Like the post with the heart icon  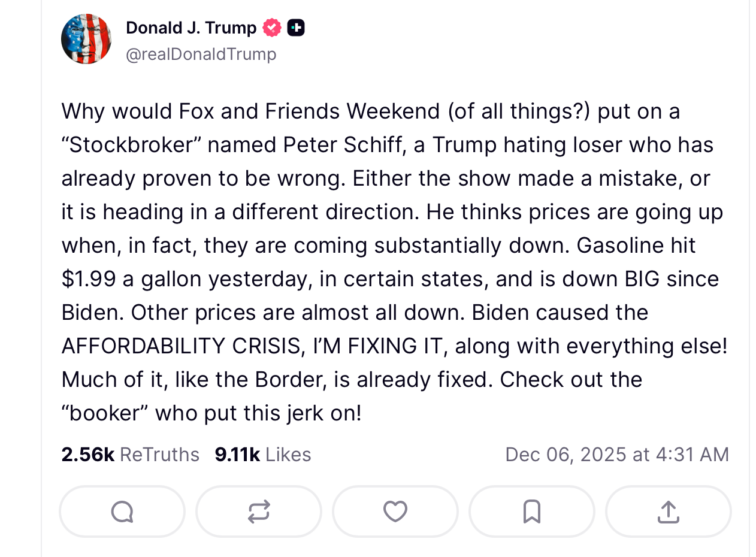coord(395,511)
